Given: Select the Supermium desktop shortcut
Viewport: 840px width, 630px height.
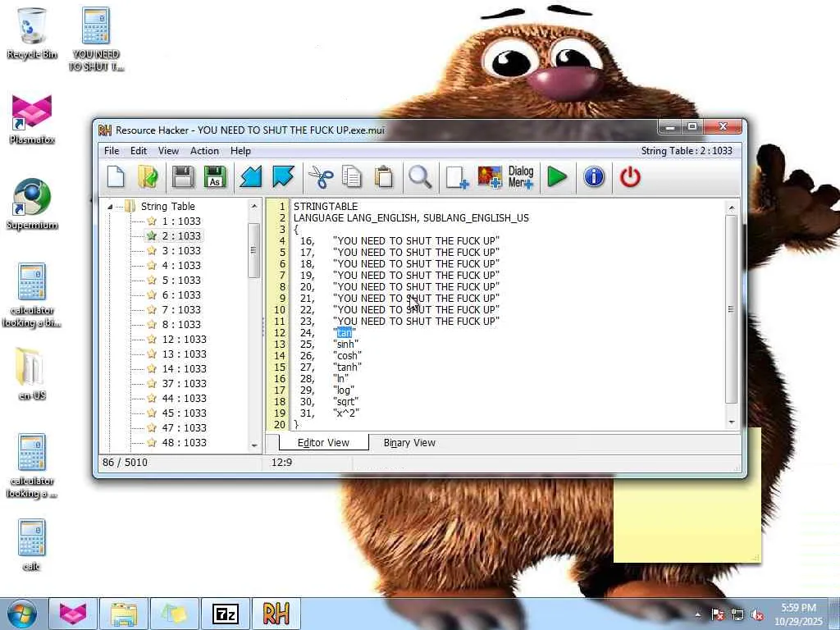Looking at the screenshot, I should point(32,204).
